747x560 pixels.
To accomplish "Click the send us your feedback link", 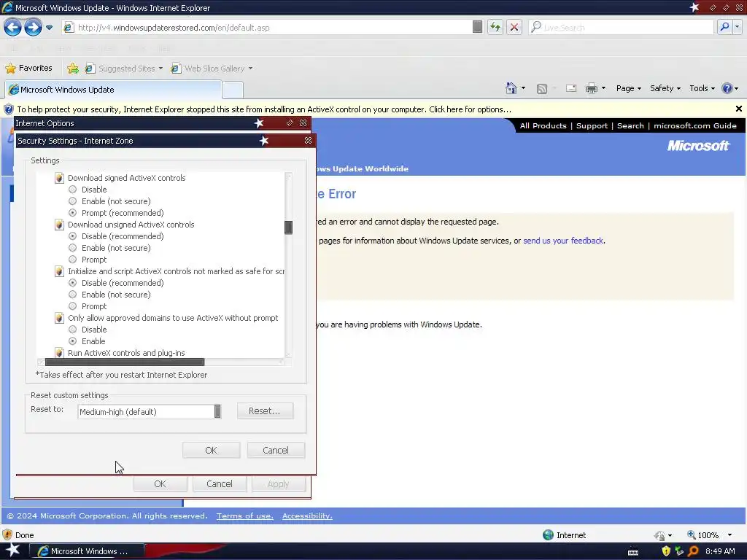I will pos(563,241).
